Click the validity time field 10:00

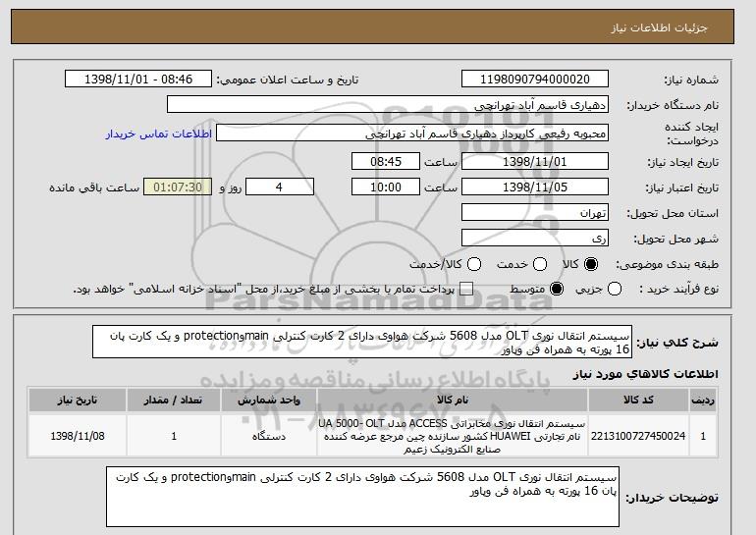(x=386, y=187)
